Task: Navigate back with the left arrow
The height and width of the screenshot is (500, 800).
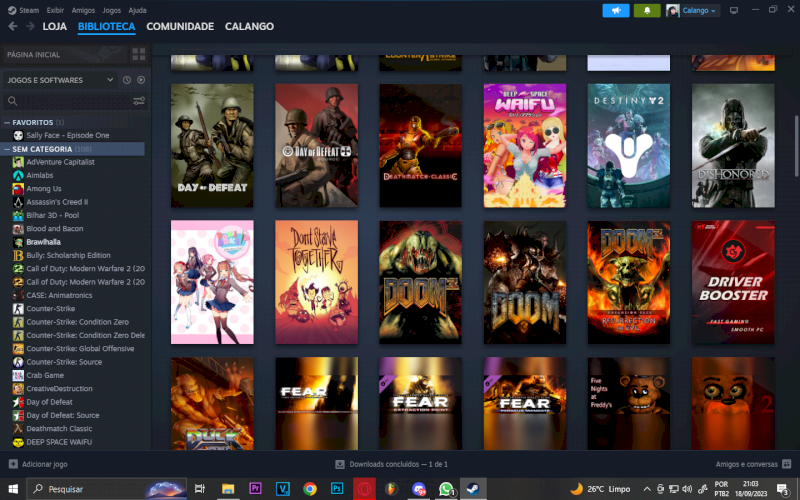Action: (x=12, y=27)
